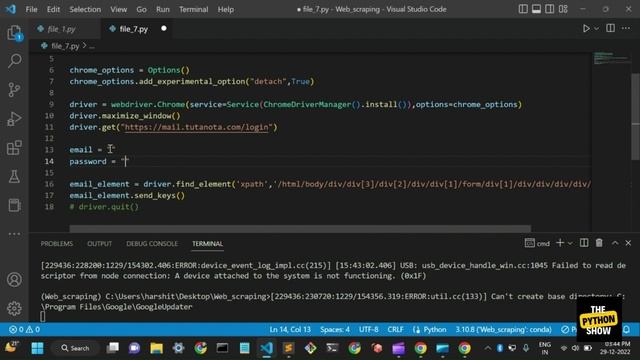Click the password assignment on line 14
This screenshot has height=360, width=640.
[x=99, y=161]
